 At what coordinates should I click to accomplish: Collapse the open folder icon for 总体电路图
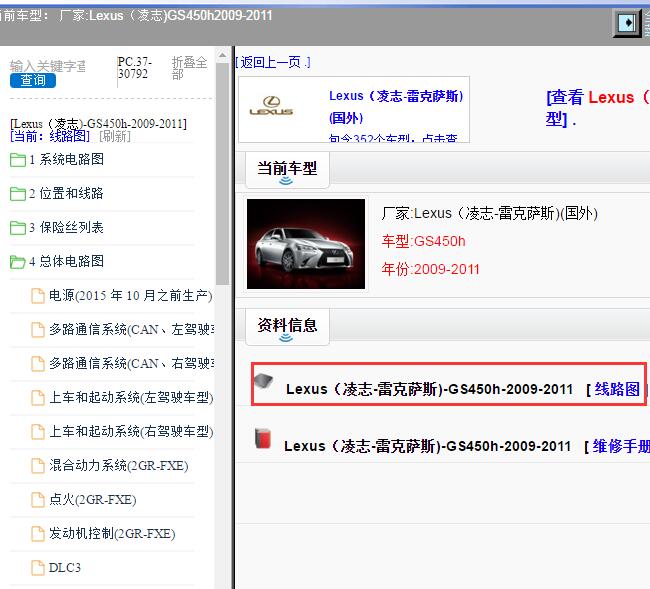[x=17, y=262]
